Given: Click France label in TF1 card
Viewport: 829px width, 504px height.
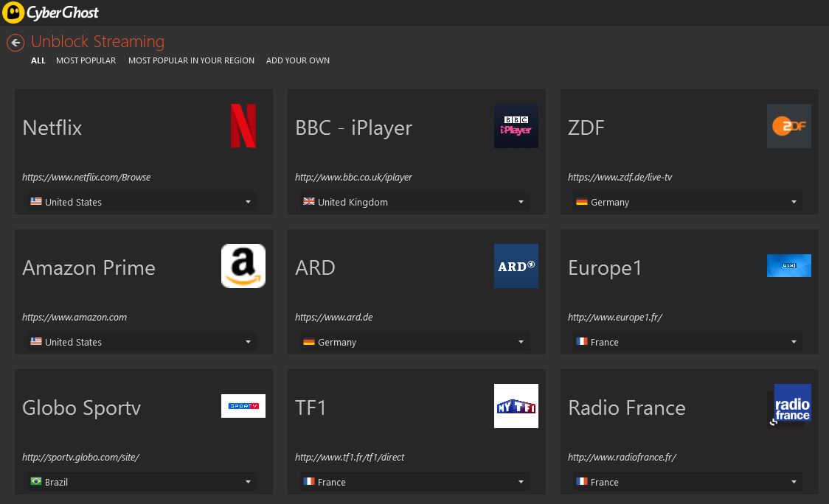Looking at the screenshot, I should 331,482.
